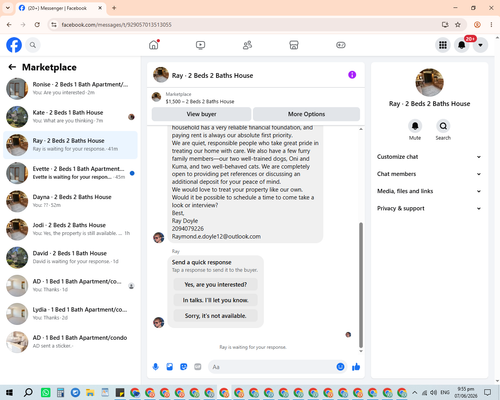Open the tab search dropdown
The height and width of the screenshot is (400, 500).
8,8
